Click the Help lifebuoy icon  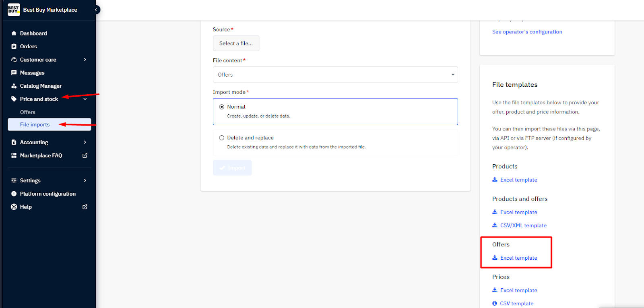[x=14, y=207]
